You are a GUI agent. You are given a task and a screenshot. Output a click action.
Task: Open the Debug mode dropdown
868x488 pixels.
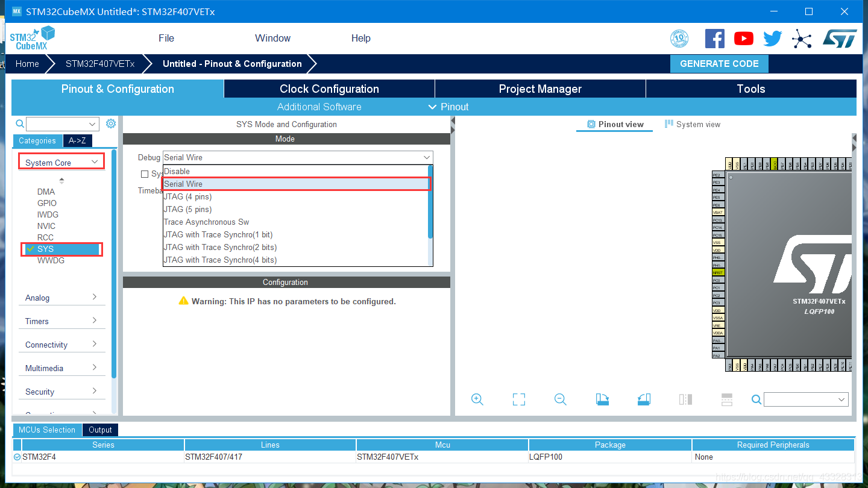tap(298, 157)
